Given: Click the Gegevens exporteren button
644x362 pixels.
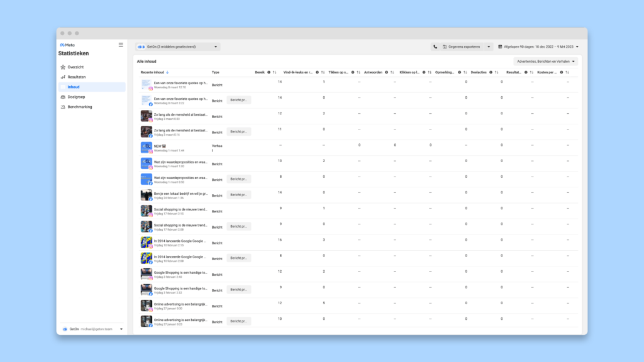Looking at the screenshot, I should [461, 47].
